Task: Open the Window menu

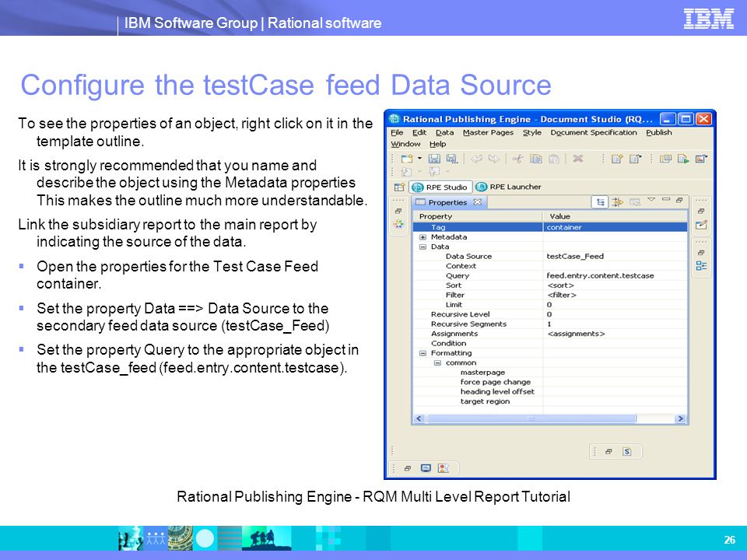Action: point(405,144)
